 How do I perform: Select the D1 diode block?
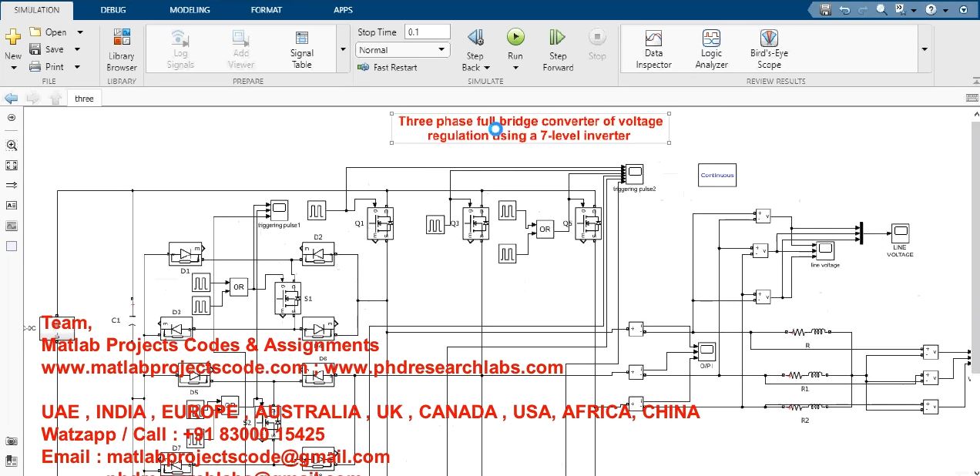(185, 254)
